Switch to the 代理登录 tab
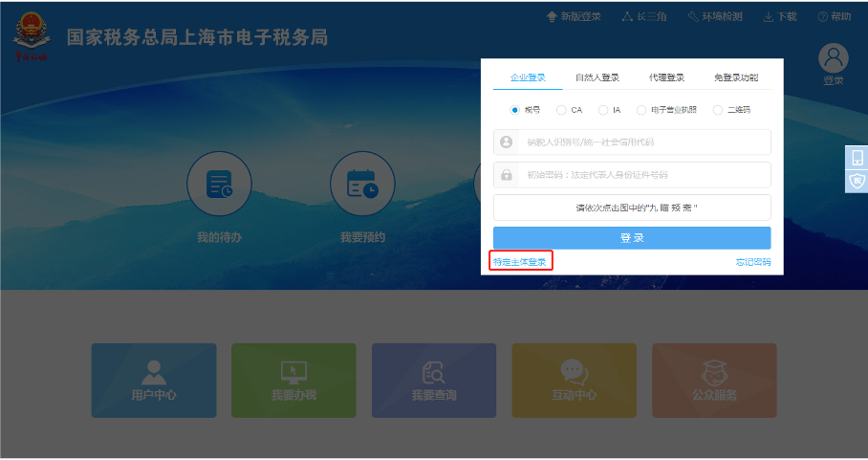 click(x=666, y=77)
